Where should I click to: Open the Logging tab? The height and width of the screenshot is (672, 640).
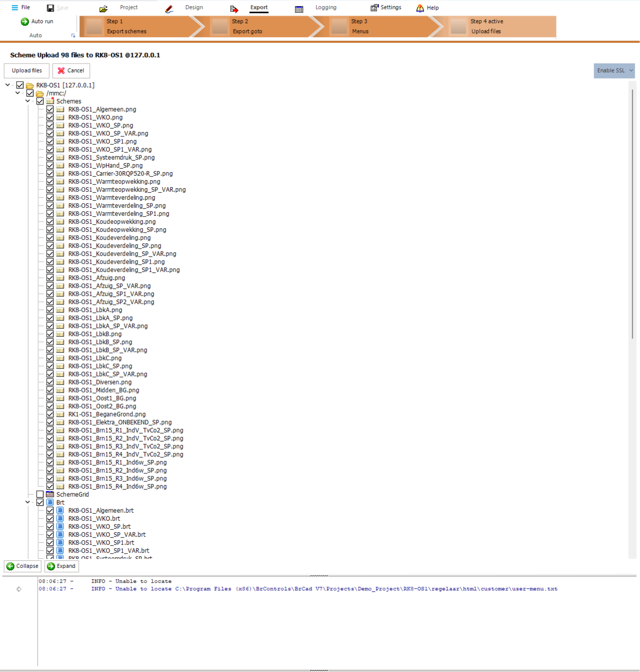(x=326, y=7)
